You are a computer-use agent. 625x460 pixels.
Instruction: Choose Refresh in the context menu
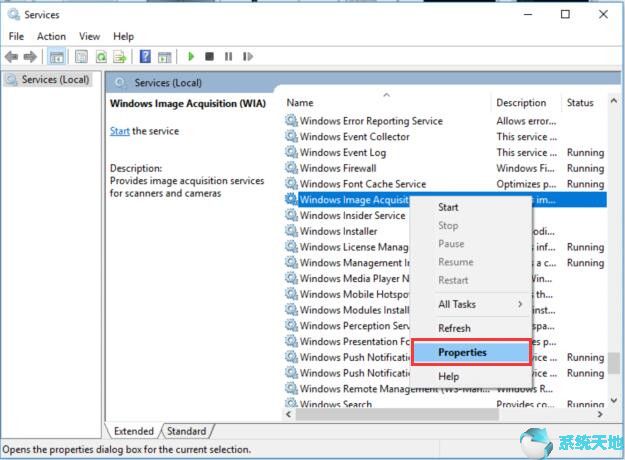tap(471, 328)
